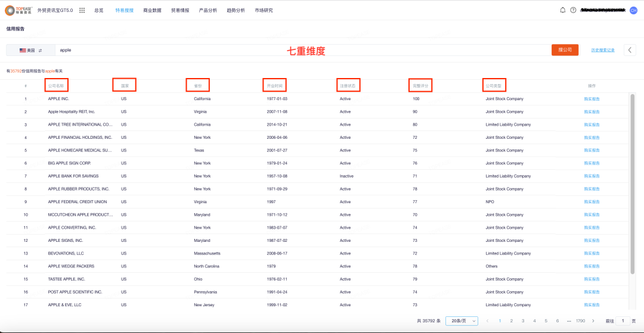Select APPLE FINANCIAL HOLDINGS, INC. name
The height and width of the screenshot is (333, 644).
[80, 138]
